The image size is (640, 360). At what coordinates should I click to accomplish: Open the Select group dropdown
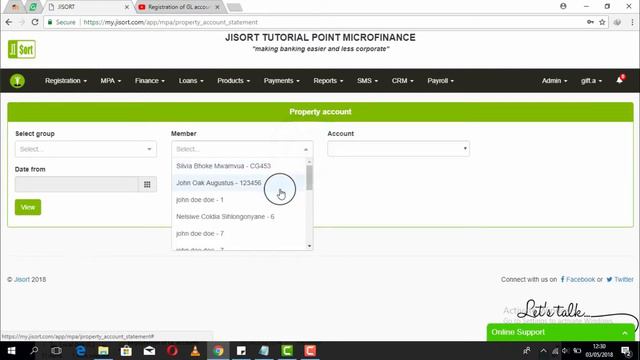tap(86, 149)
